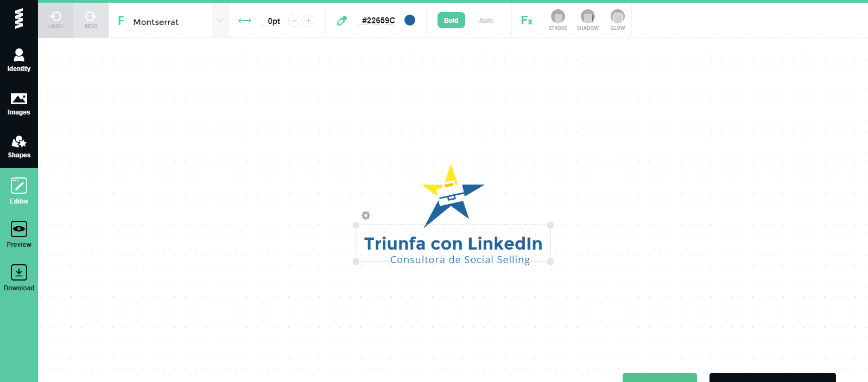Screen dimensions: 868x382
Task: Select the star logo graphic
Action: point(453,195)
